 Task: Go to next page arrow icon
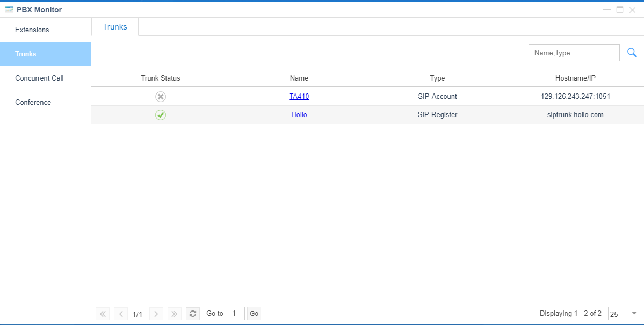(x=156, y=314)
